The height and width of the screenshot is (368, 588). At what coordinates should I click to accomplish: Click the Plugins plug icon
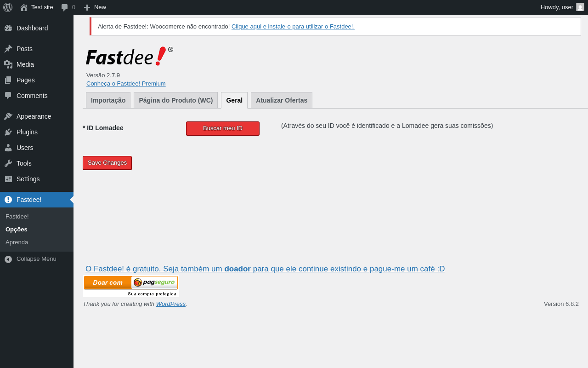pos(8,132)
